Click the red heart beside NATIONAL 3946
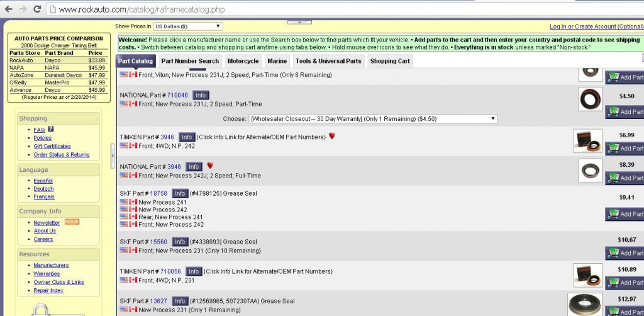 210,166
